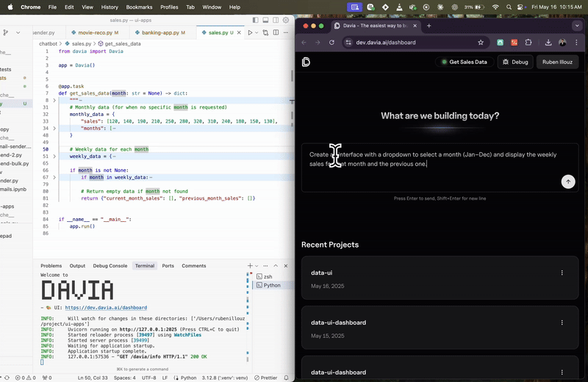Open Chrome's Downloads icon
588x382 pixels.
(548, 43)
